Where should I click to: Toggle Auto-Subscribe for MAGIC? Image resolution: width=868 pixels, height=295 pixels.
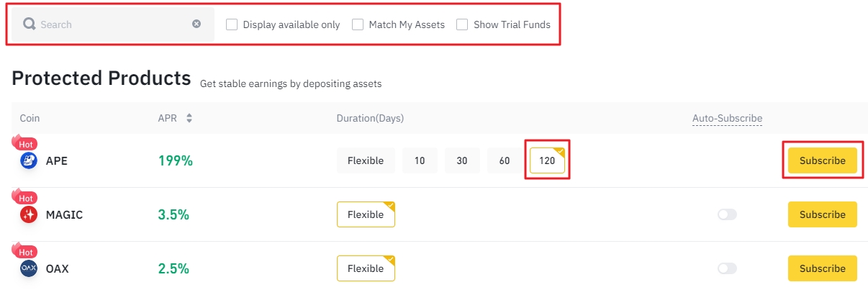(x=727, y=214)
